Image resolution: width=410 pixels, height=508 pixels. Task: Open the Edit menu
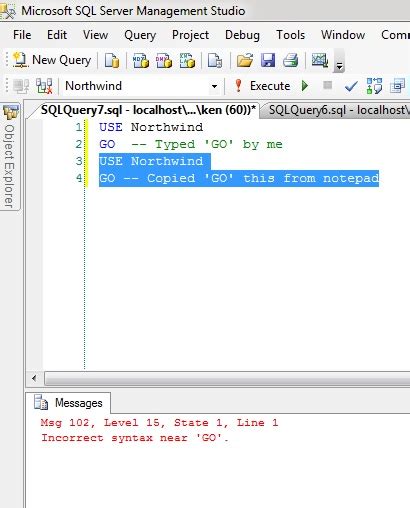pos(57,35)
